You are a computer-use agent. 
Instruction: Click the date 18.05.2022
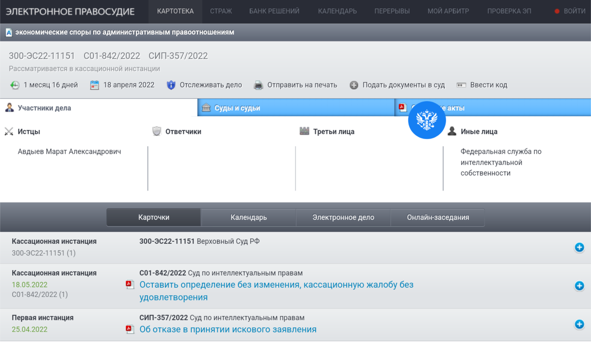point(30,285)
